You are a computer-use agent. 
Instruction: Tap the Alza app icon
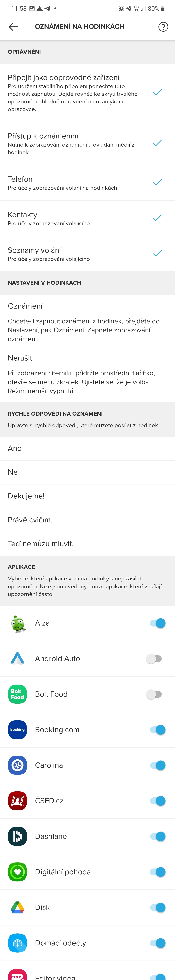pos(17,623)
